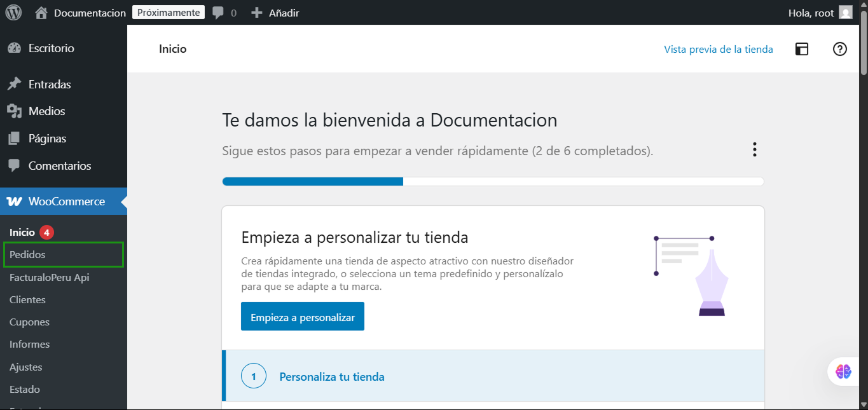This screenshot has width=868, height=410.
Task: Open the Escritorio menu item
Action: [51, 48]
